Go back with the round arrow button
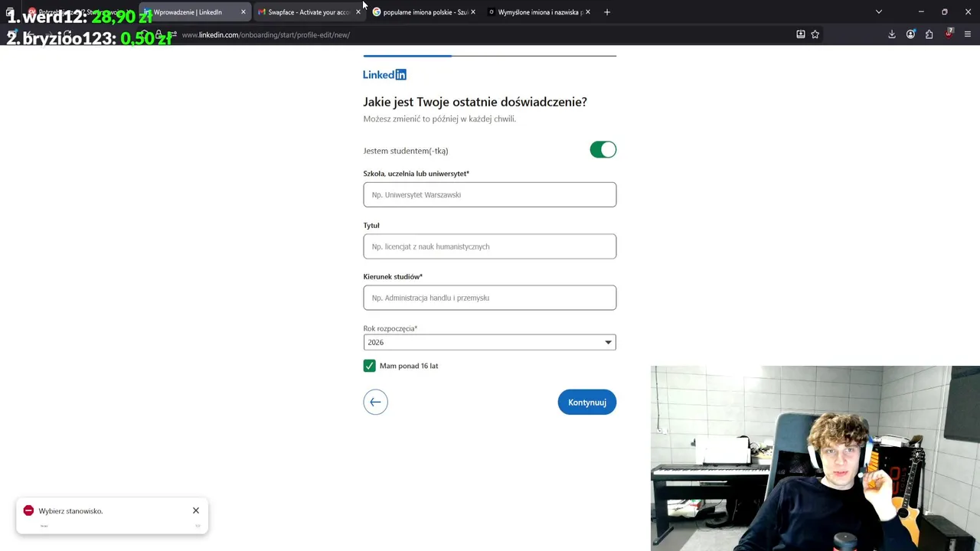The image size is (980, 551). 375,402
